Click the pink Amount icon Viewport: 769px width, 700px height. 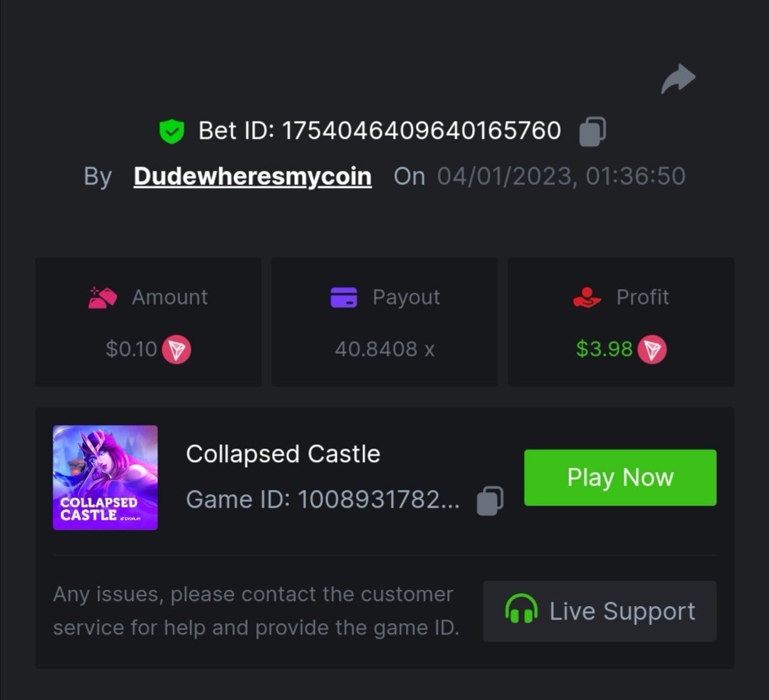(103, 297)
